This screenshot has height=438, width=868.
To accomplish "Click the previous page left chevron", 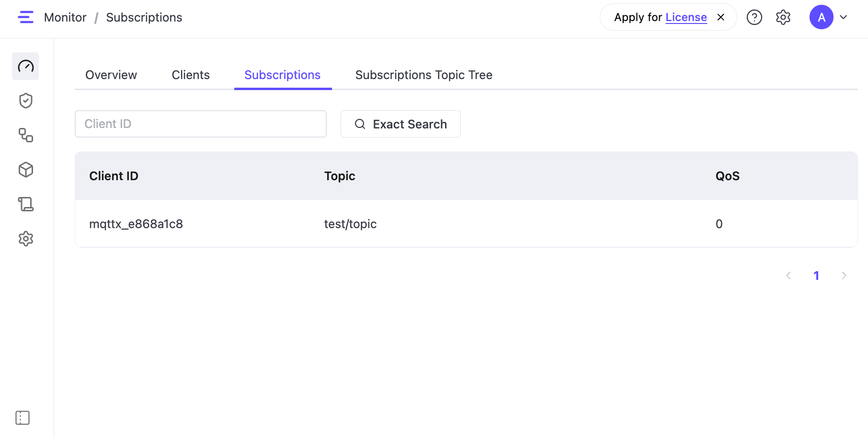I will (788, 276).
